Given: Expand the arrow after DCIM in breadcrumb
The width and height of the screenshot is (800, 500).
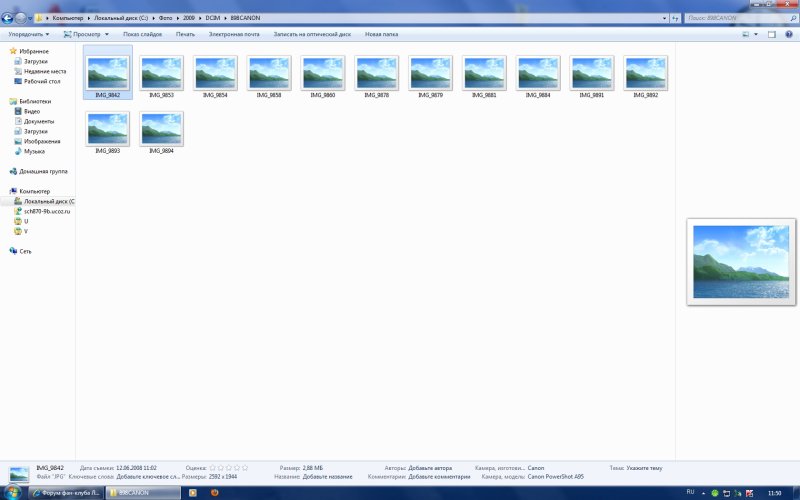Looking at the screenshot, I should [x=225, y=18].
